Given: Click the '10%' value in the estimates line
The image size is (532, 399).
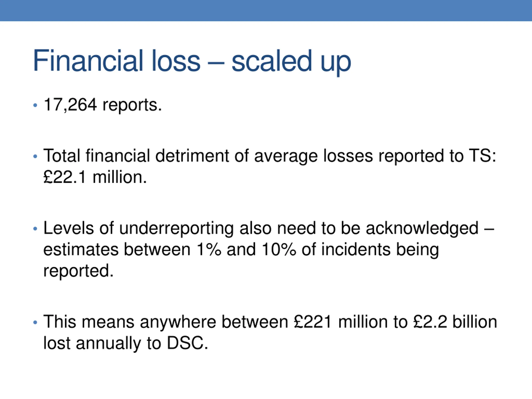Looking at the screenshot, I should 279,249.
